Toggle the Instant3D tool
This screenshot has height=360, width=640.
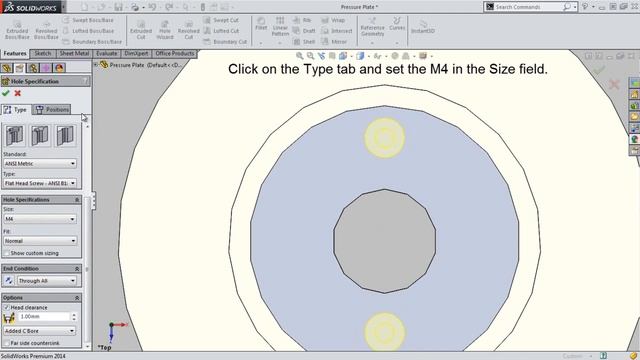tap(423, 27)
